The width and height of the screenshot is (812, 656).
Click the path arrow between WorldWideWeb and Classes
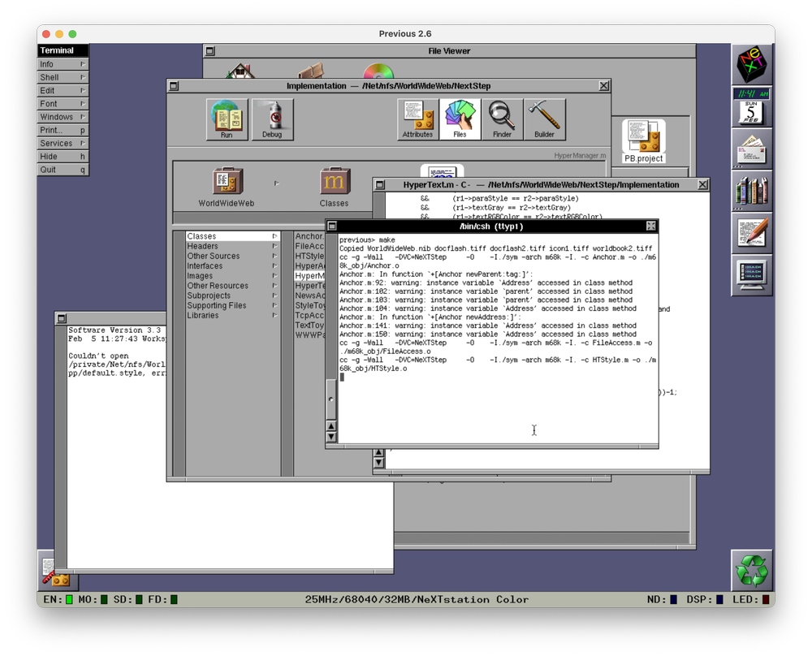point(277,183)
